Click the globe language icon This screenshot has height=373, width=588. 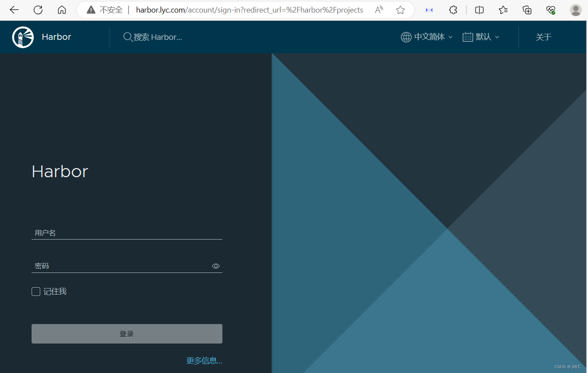click(406, 37)
